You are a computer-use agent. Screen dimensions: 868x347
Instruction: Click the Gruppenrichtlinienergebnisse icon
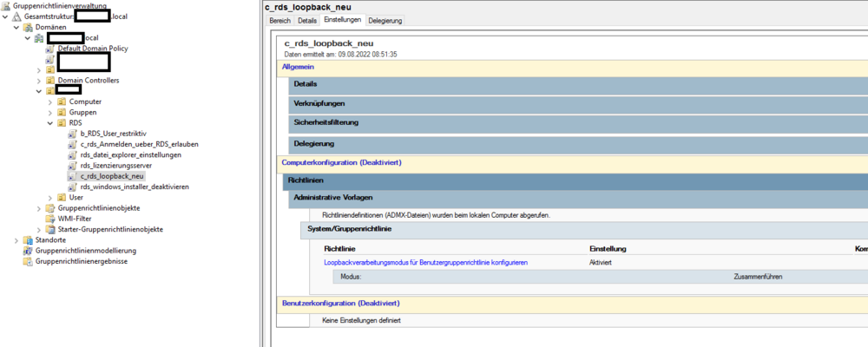(28, 261)
